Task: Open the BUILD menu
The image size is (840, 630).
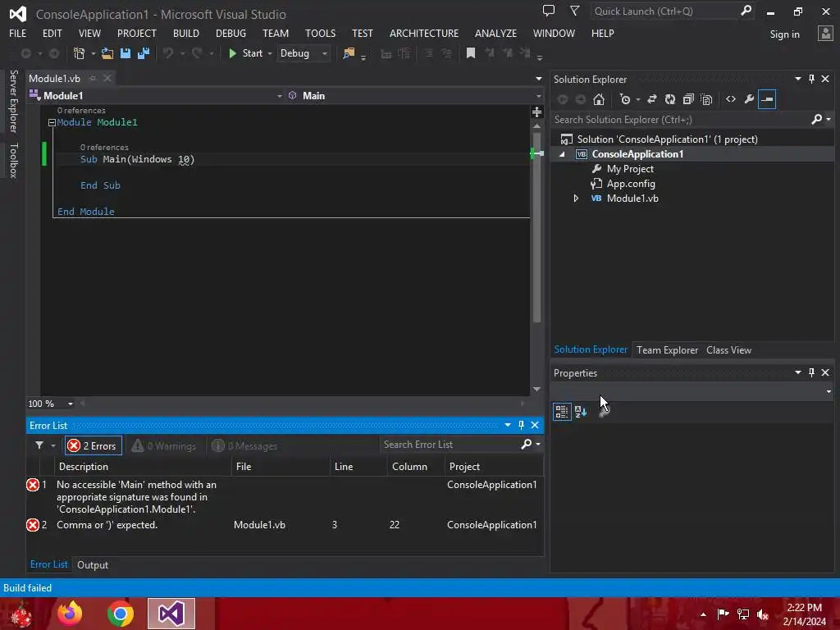Action: coord(186,33)
